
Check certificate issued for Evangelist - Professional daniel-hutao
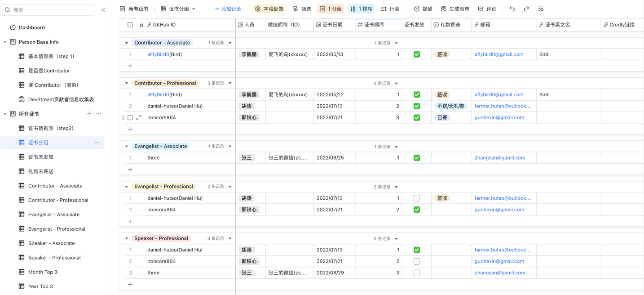pos(417,198)
